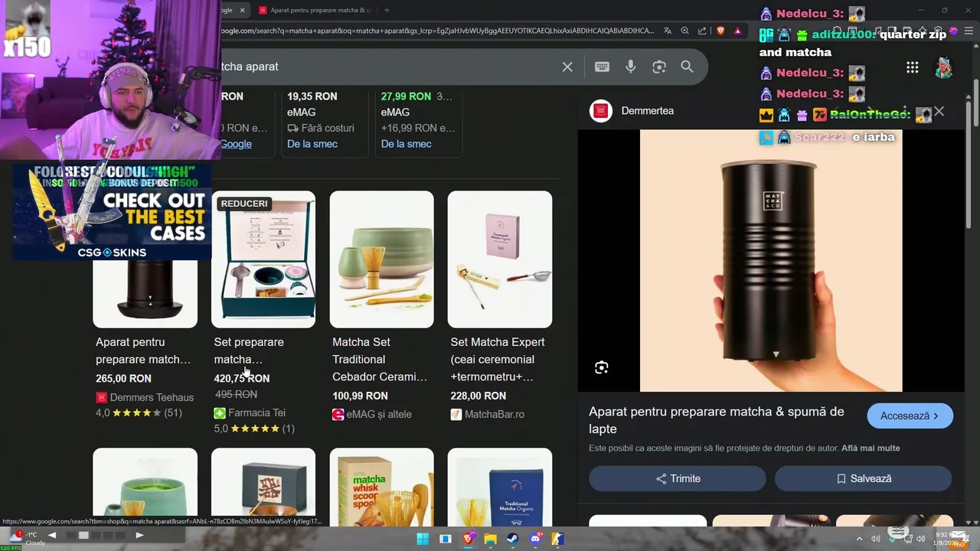Image resolution: width=980 pixels, height=551 pixels.
Task: Click the 100,99 RON price
Action: pos(360,396)
